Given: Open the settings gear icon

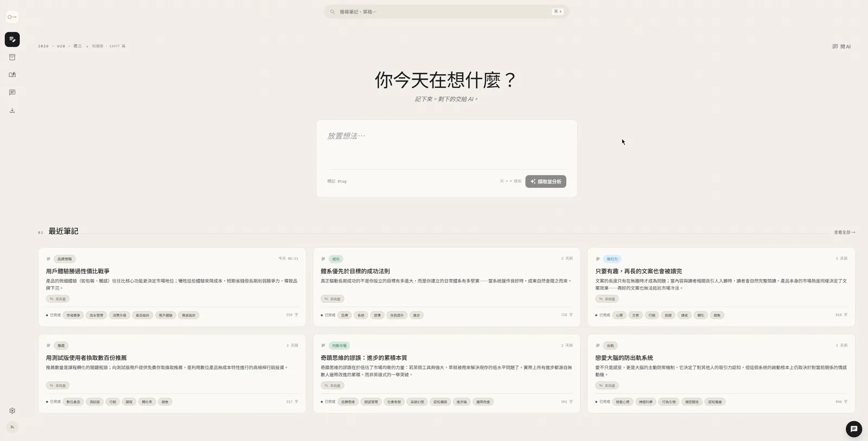Looking at the screenshot, I should [x=12, y=411].
